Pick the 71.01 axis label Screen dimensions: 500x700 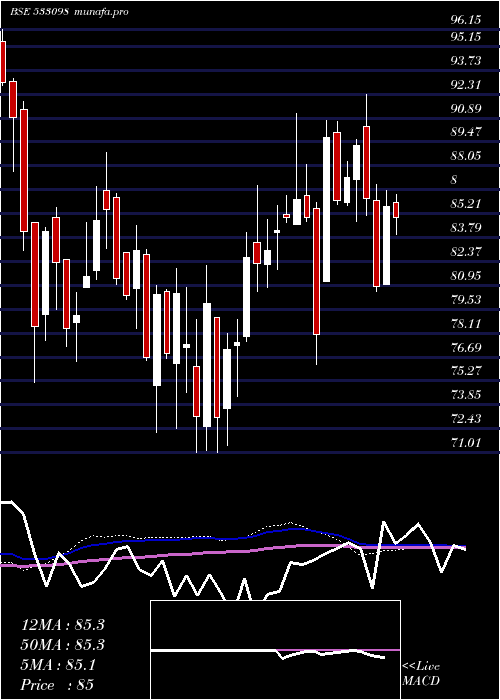tap(466, 442)
